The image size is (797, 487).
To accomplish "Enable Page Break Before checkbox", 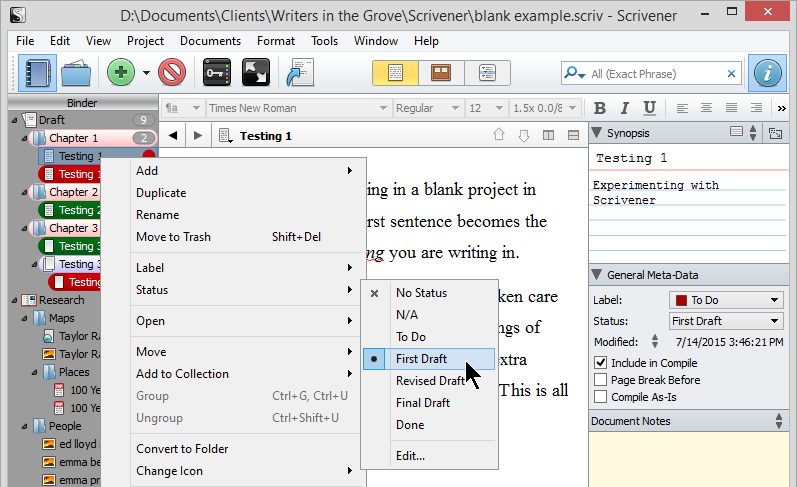I will point(600,380).
